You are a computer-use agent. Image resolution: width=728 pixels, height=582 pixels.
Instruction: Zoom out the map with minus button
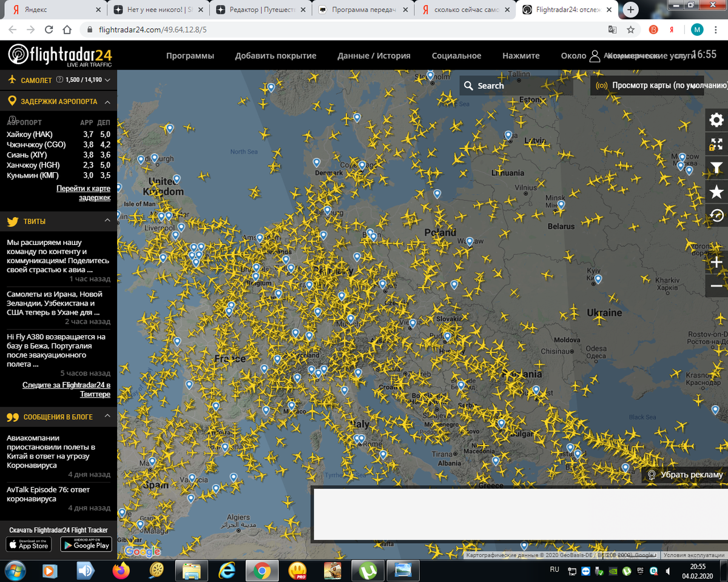point(716,286)
